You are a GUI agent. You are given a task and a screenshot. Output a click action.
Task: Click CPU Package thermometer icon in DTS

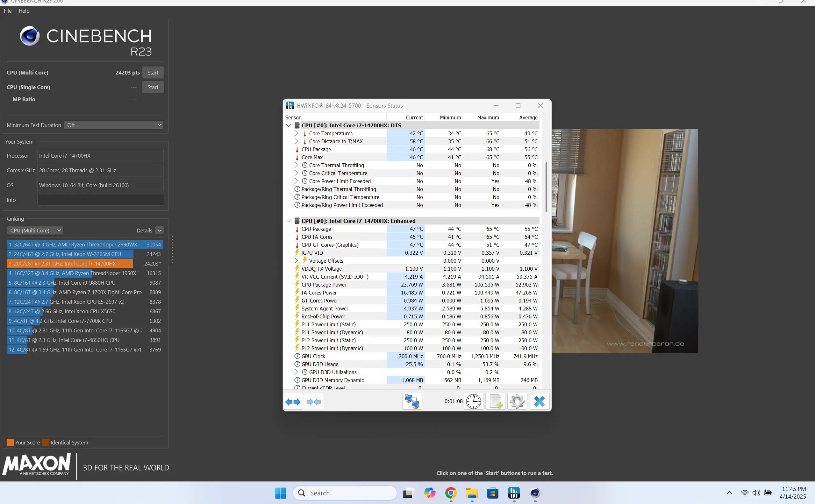coord(297,149)
